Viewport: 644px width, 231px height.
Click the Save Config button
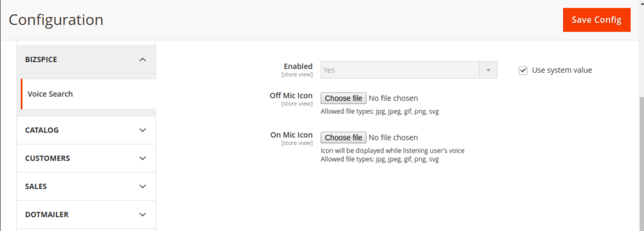596,20
